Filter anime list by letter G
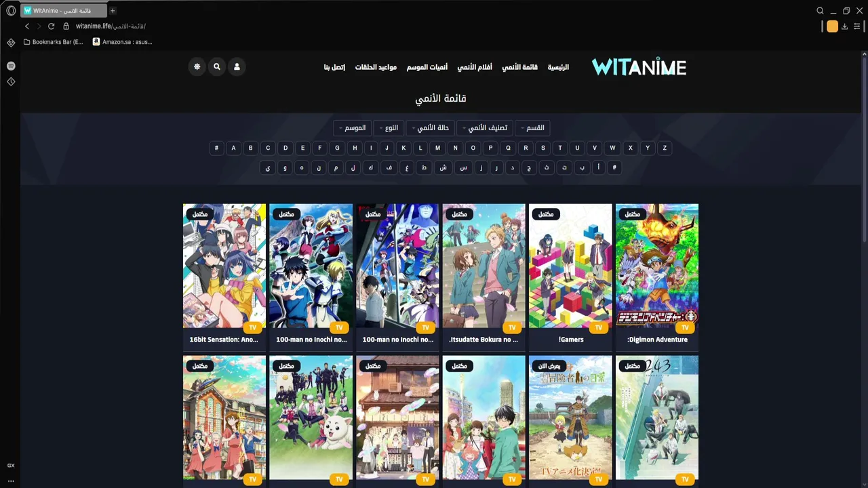This screenshot has width=868, height=488. click(x=337, y=148)
